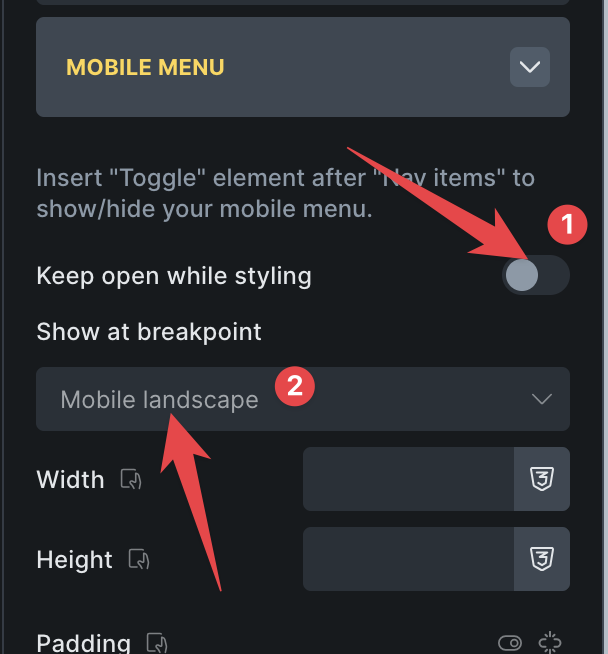This screenshot has width=608, height=654.
Task: Click the responsive icon beside Height label
Action: (x=139, y=559)
